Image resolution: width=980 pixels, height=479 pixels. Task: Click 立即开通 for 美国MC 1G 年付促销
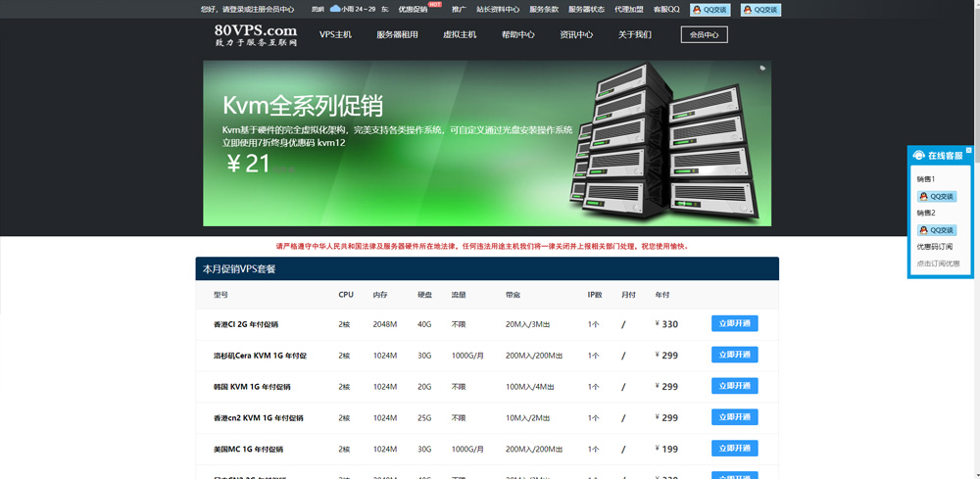pos(734,449)
